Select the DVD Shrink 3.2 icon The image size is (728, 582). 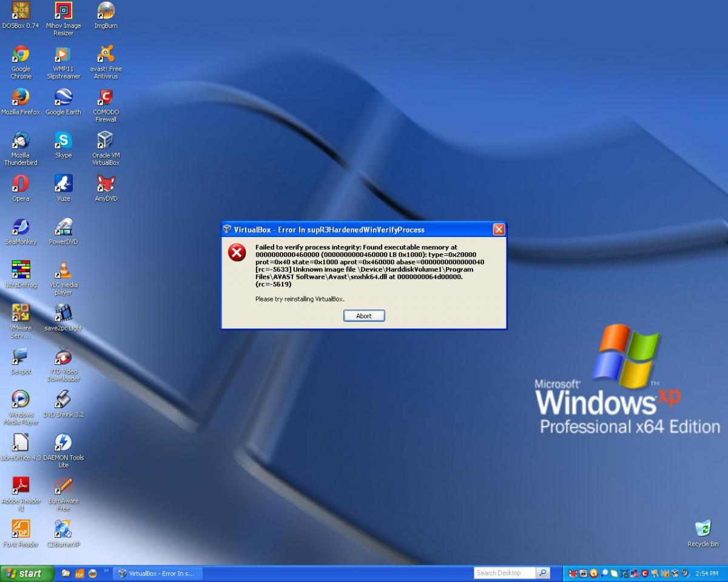(x=63, y=404)
